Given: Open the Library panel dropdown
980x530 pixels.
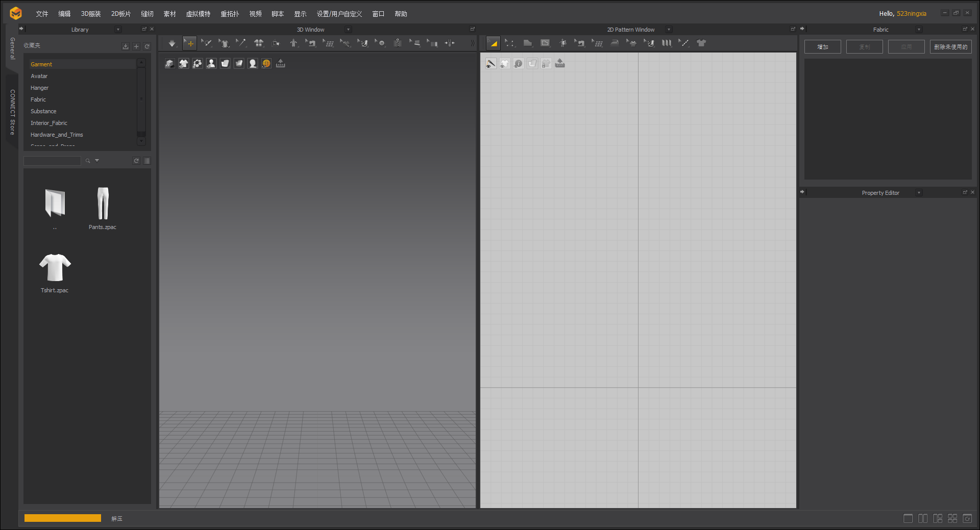Looking at the screenshot, I should coord(117,29).
